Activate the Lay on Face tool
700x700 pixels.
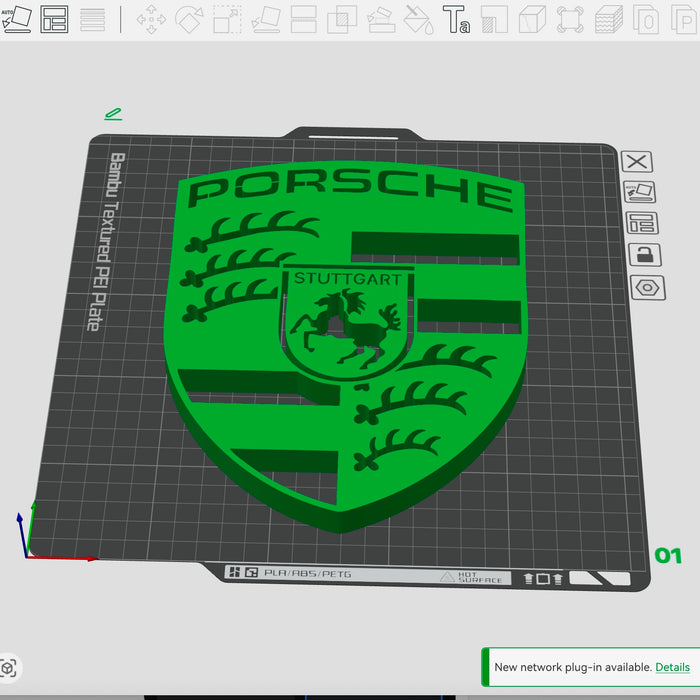[266, 19]
